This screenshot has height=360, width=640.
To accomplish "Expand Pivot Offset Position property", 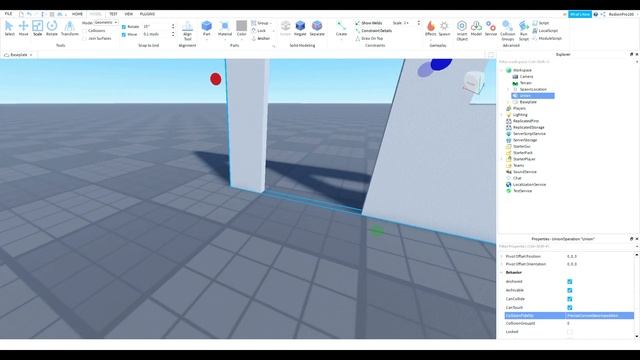I will (x=502, y=256).
